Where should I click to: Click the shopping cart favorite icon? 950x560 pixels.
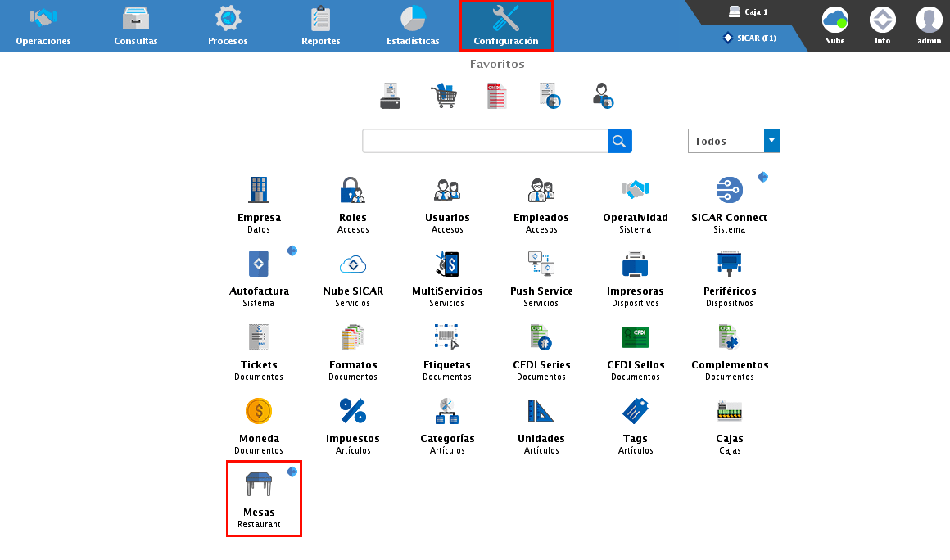point(443,96)
